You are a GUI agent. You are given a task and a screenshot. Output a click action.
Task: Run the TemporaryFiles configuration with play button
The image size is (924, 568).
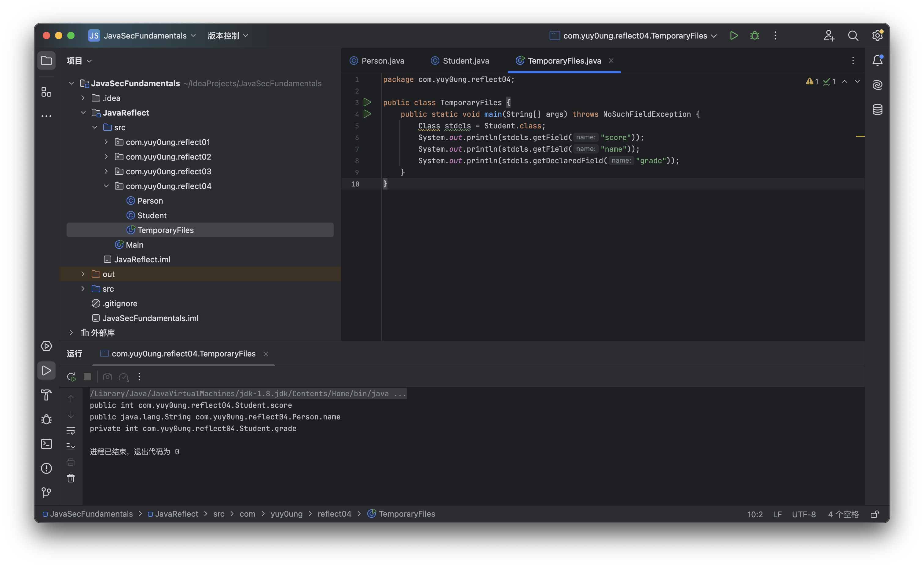734,36
